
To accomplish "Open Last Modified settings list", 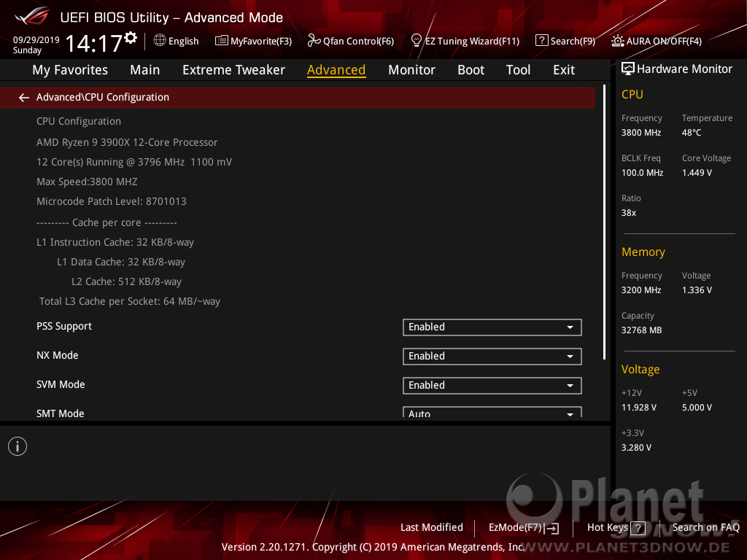I will [432, 527].
